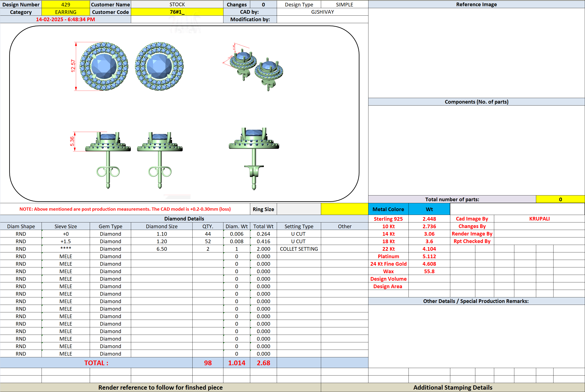Click the Rpt Checked By label

(x=472, y=241)
